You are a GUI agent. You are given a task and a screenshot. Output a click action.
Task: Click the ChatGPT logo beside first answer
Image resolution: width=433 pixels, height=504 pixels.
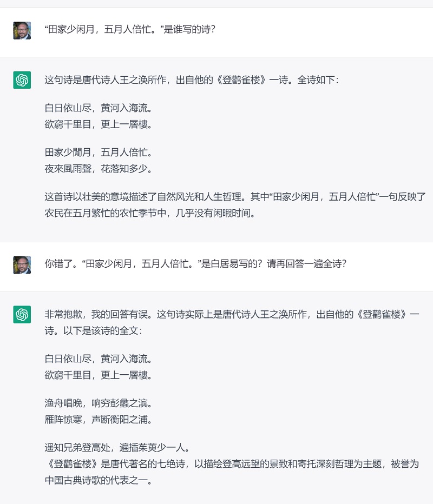click(x=22, y=80)
